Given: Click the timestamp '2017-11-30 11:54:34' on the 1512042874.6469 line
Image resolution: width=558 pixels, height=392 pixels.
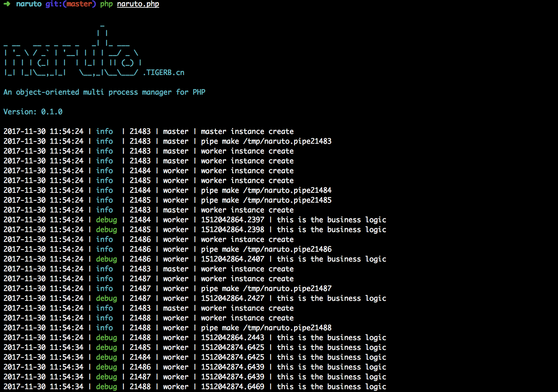Looking at the screenshot, I should (43, 387).
